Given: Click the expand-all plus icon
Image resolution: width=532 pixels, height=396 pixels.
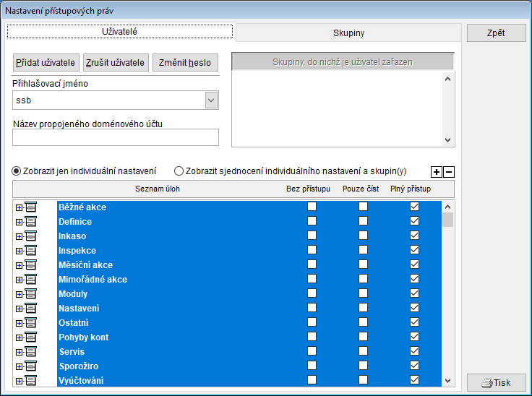Looking at the screenshot, I should [x=437, y=172].
